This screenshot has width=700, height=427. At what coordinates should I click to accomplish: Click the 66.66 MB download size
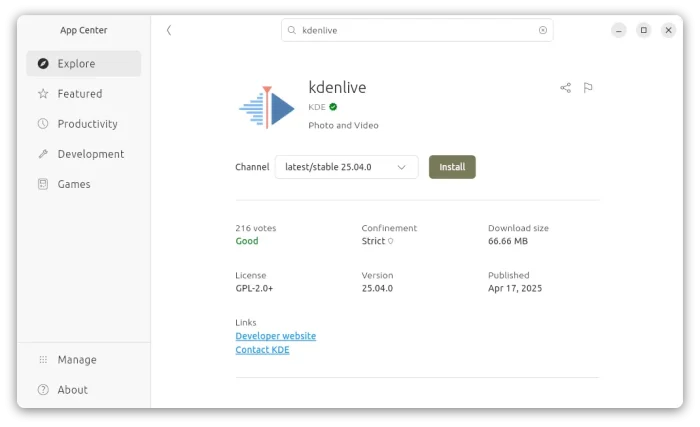click(508, 241)
